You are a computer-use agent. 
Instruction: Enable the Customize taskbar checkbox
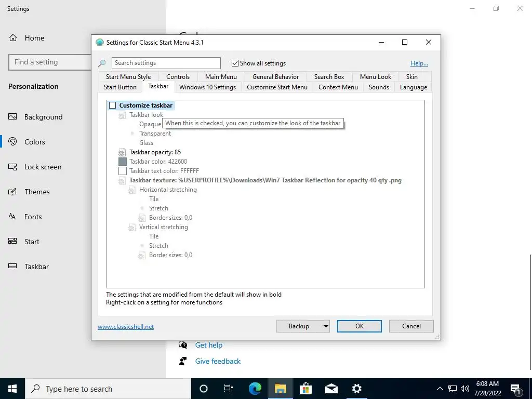[x=113, y=105]
